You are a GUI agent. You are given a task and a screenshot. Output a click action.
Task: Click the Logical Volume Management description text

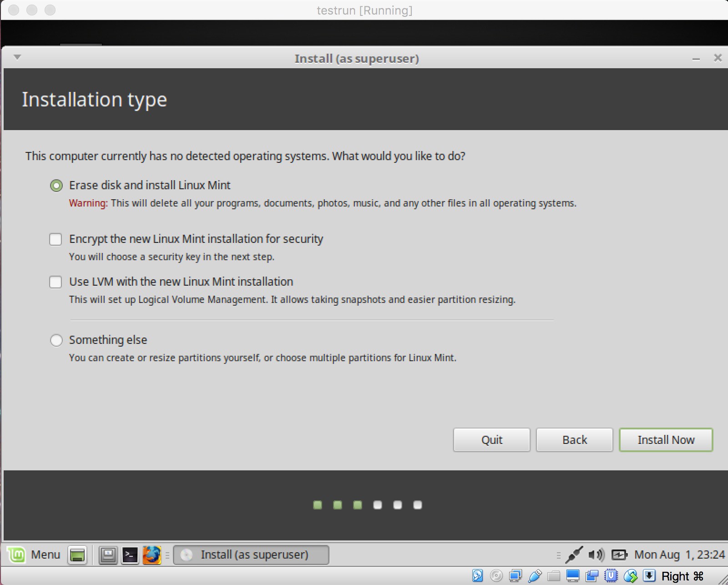[x=292, y=300]
